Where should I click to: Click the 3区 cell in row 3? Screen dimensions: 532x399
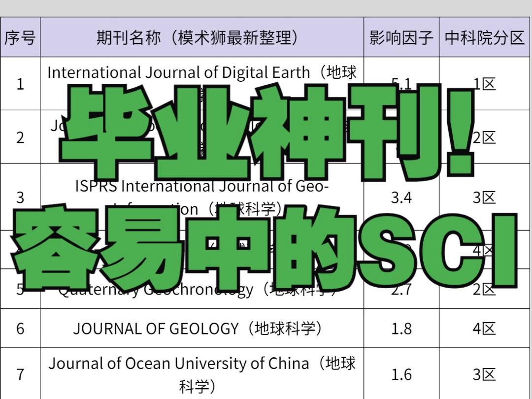484,197
